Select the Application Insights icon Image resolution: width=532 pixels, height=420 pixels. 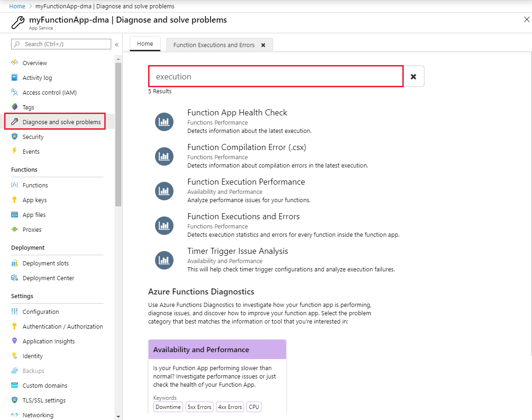point(15,341)
